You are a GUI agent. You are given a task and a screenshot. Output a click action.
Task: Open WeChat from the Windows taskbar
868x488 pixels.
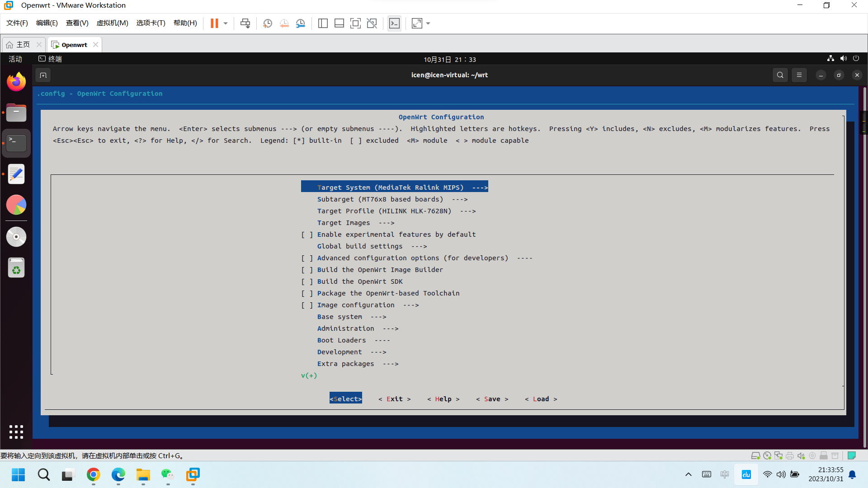[168, 474]
